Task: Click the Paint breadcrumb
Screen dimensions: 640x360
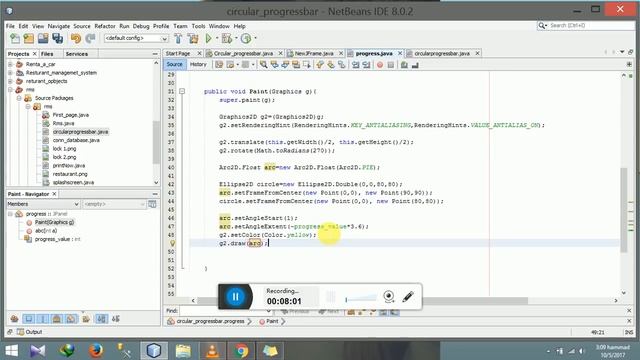Action: pos(272,322)
